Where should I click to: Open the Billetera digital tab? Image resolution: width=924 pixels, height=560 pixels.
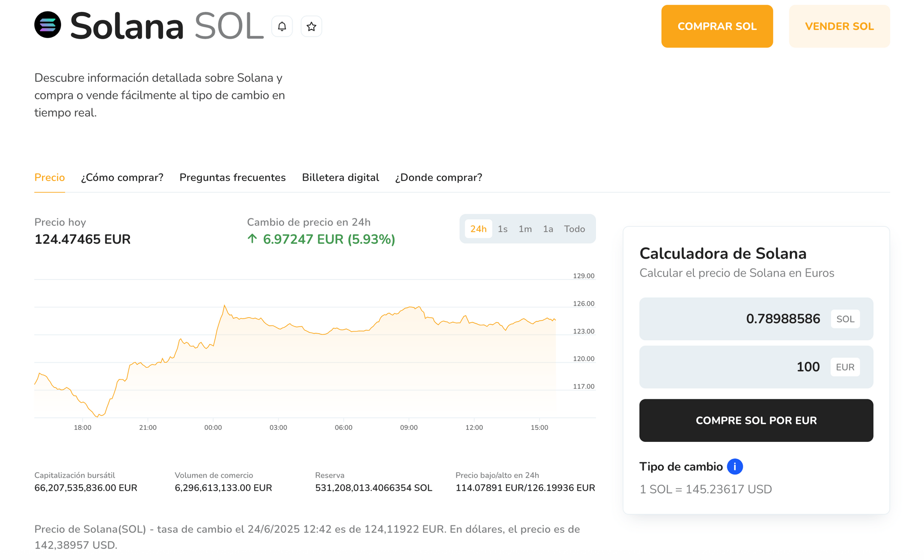coord(340,177)
